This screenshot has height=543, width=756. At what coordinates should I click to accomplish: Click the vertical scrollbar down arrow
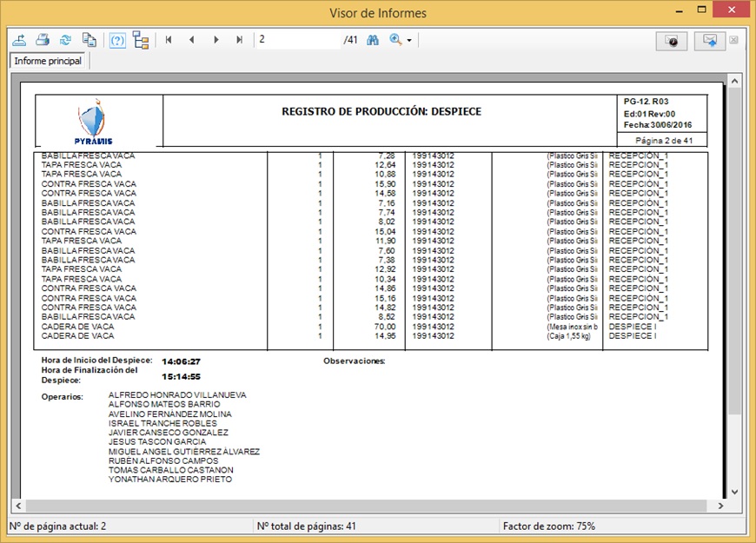coord(734,491)
